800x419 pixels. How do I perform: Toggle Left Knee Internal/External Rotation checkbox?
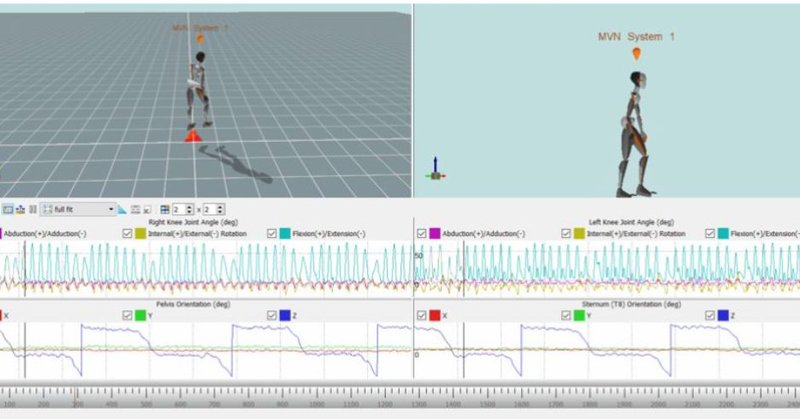566,233
